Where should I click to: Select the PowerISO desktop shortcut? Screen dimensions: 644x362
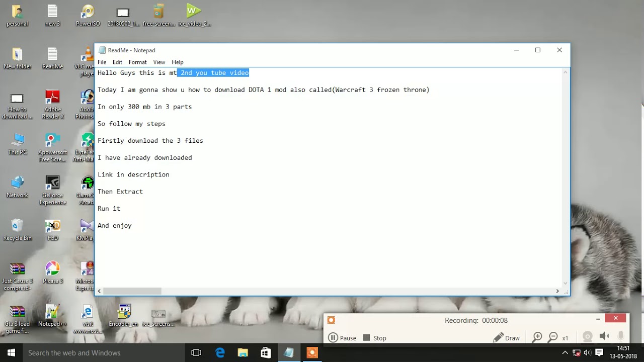point(88,16)
